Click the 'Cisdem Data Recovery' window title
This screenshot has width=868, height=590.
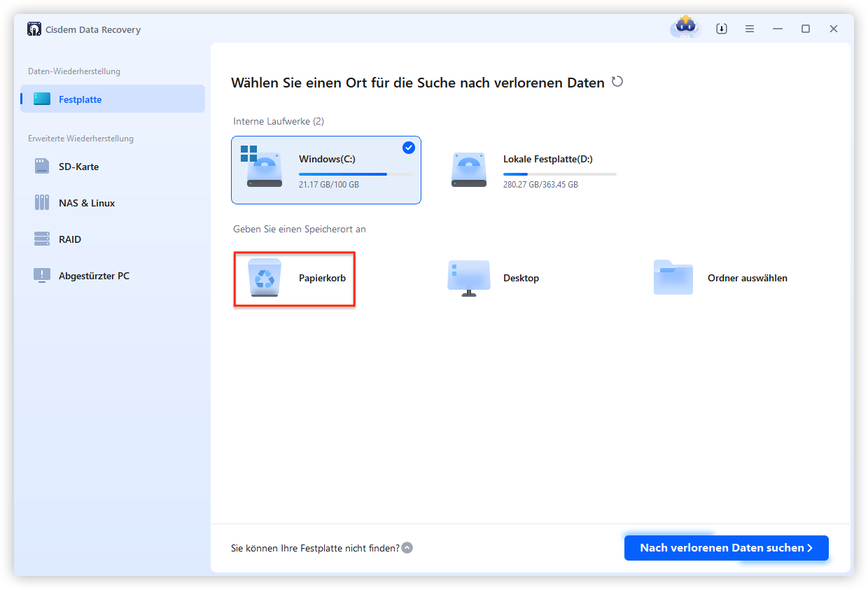[94, 29]
